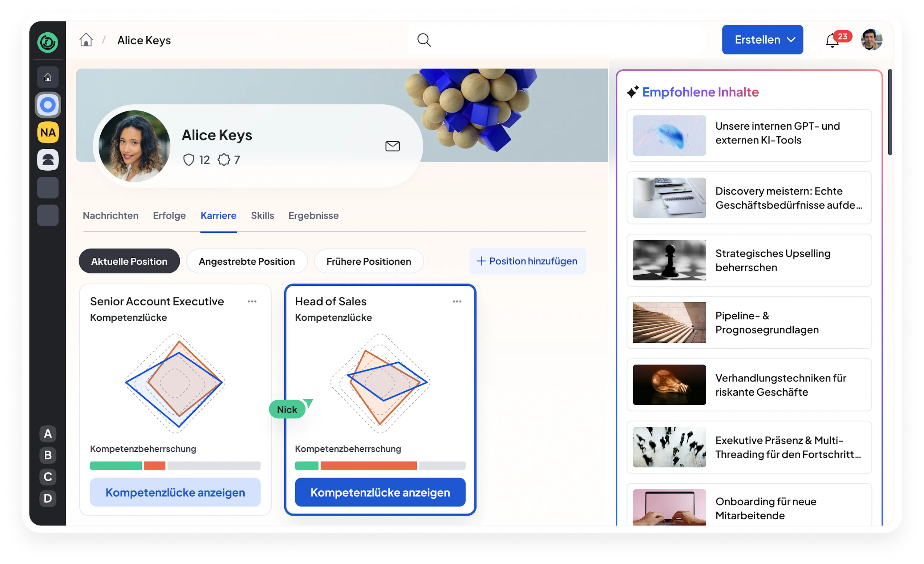The image size is (924, 564).
Task: Expand the Erstellen dropdown button
Action: coord(762,40)
